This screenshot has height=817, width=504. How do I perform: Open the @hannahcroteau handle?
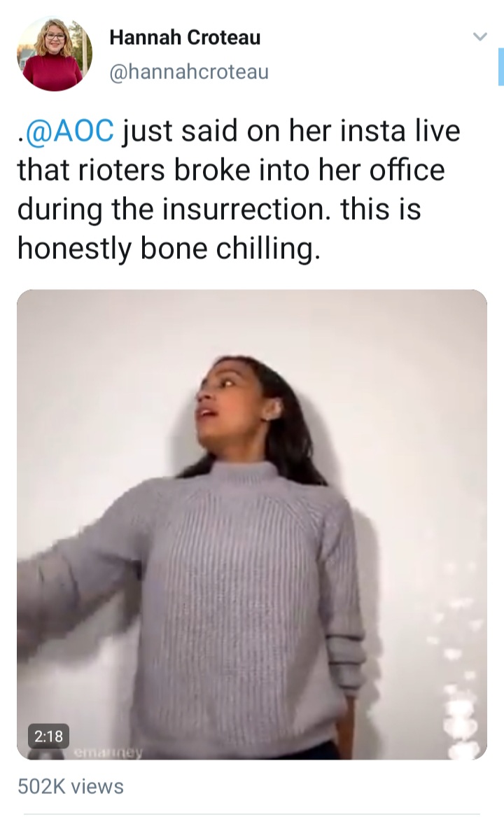189,71
